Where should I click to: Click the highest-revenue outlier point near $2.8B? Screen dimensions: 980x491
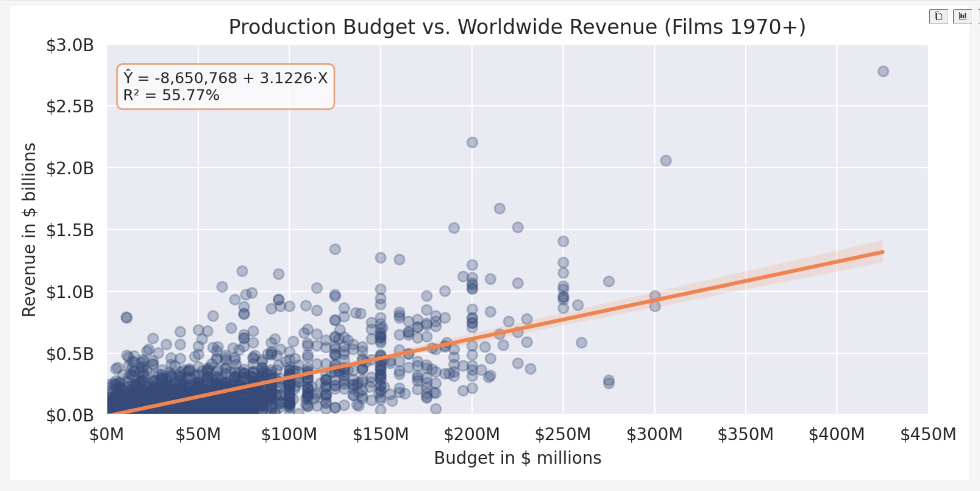coord(883,71)
